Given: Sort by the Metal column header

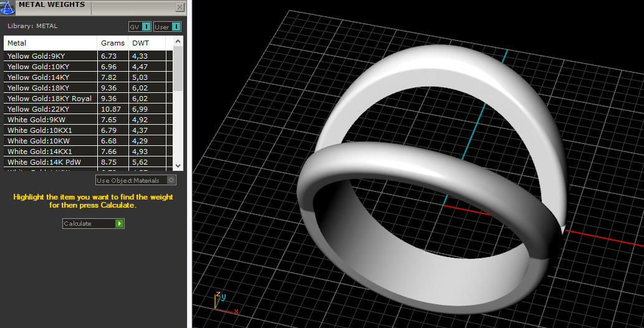Looking at the screenshot, I should (50, 43).
